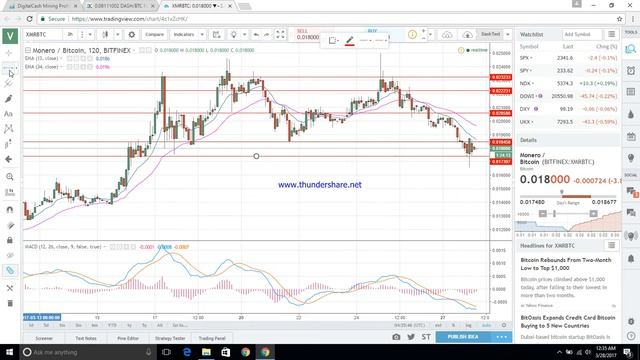Viewport: 640px width, 360px height.
Task: Activate the zoom magnifier tool
Action: (9, 177)
